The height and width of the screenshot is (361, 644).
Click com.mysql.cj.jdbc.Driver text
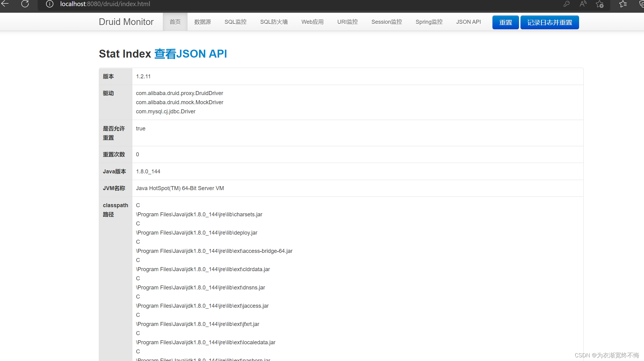click(x=166, y=111)
